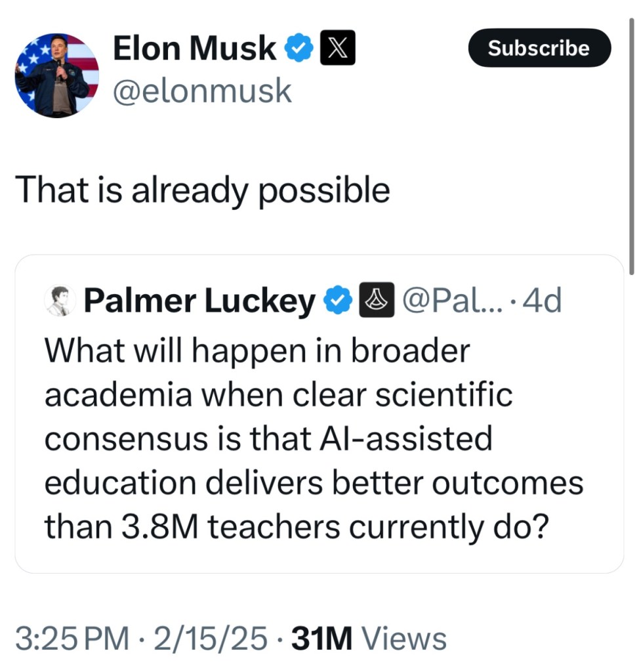Click the @elonmusk handle

click(x=202, y=91)
